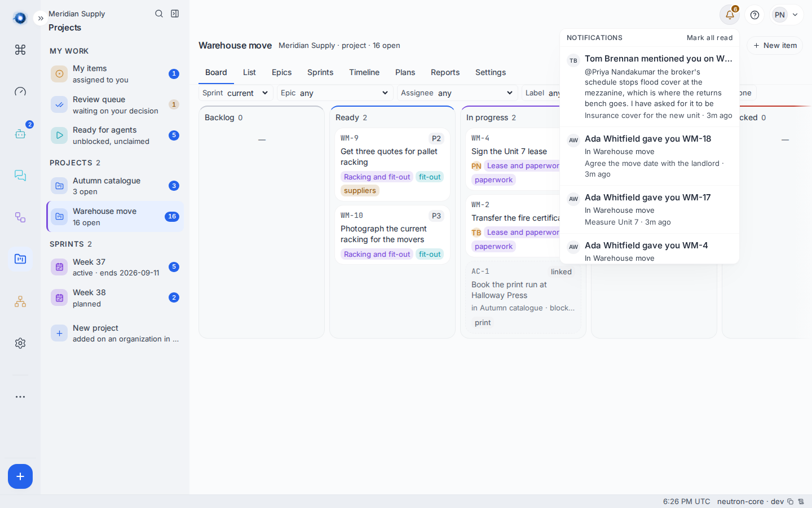The height and width of the screenshot is (508, 812).
Task: Open the notifications bell
Action: [730, 15]
